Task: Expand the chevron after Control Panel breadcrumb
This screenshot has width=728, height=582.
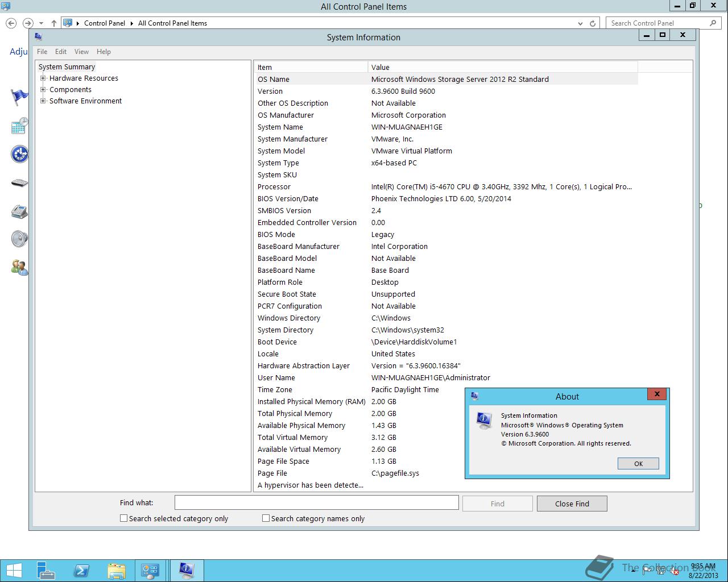Action: point(131,23)
